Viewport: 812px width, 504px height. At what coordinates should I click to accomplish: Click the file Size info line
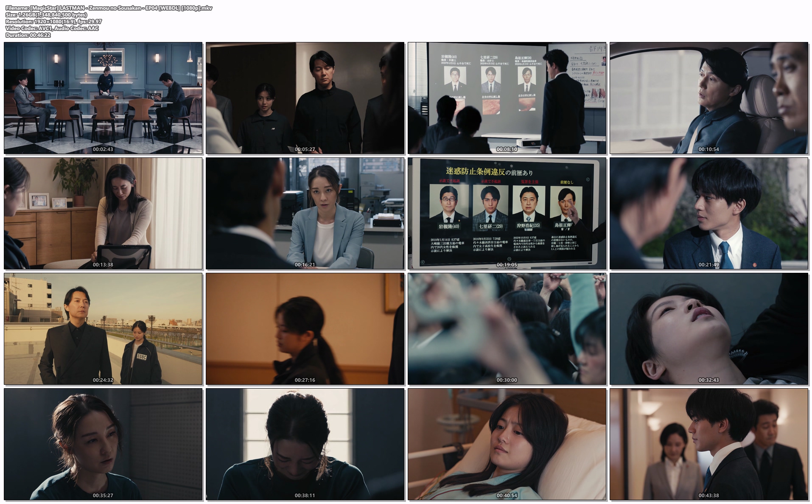(46, 15)
